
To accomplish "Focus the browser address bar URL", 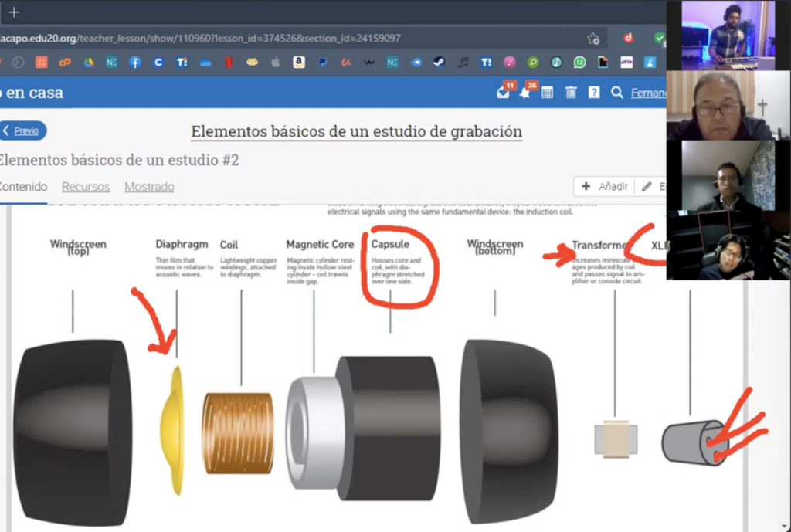I will point(201,39).
